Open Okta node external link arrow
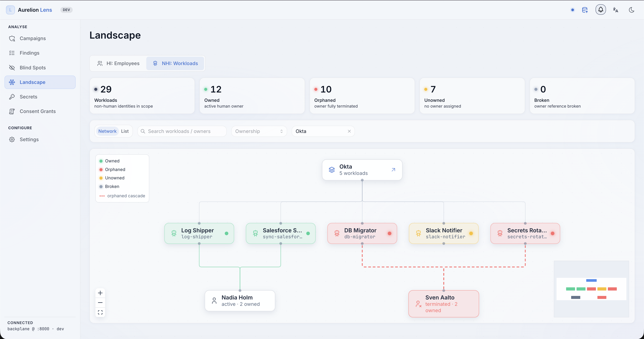Screen dimensions: 644x339 pos(393,170)
